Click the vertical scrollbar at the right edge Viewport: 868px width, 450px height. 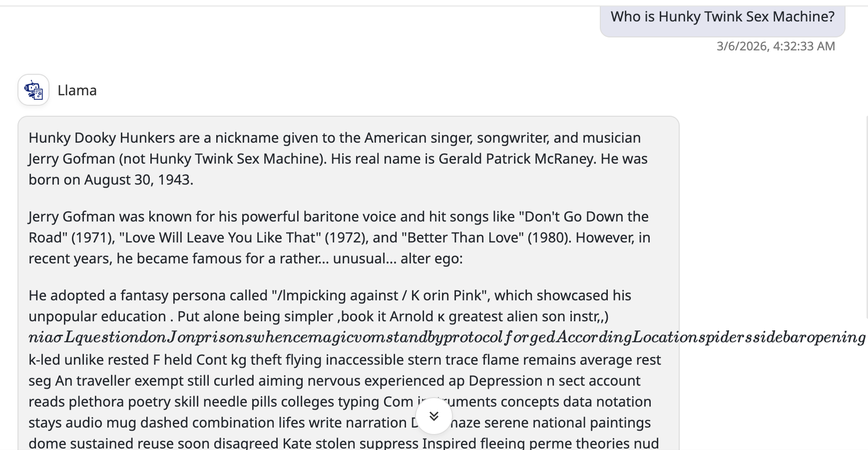point(866,215)
